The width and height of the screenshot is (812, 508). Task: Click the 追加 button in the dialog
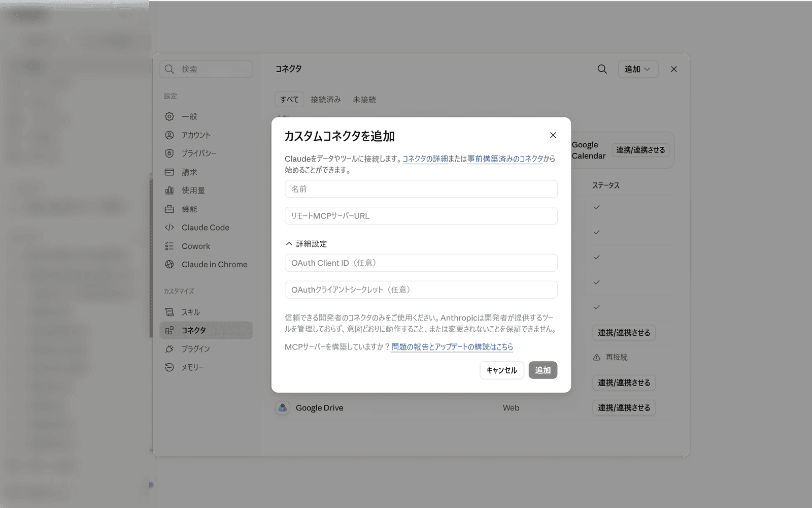pos(543,370)
